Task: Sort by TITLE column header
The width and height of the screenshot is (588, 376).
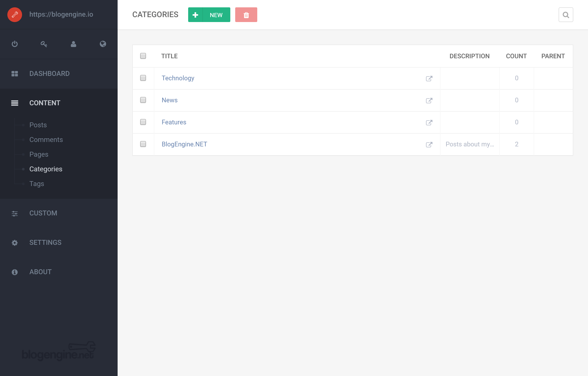Action: [169, 56]
